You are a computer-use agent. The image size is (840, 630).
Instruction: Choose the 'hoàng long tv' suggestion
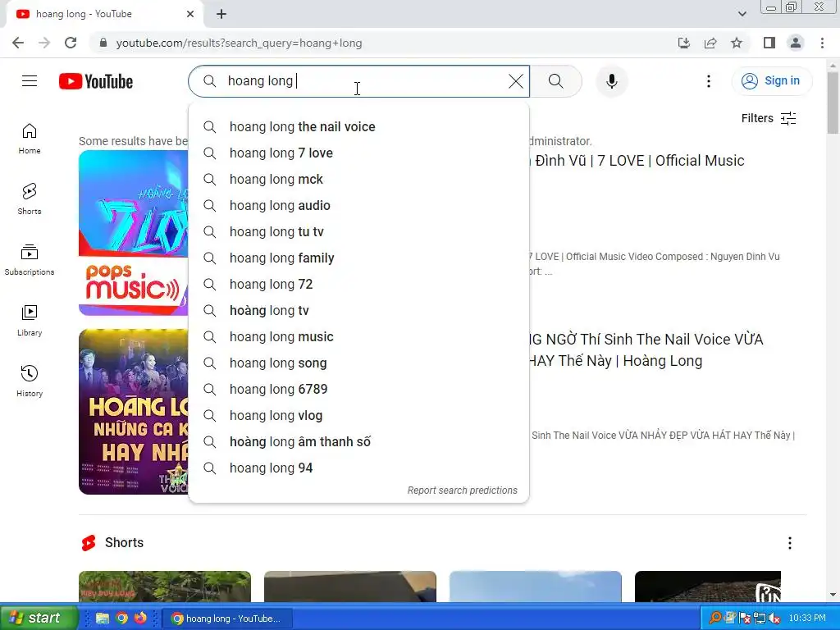pyautogui.click(x=359, y=311)
